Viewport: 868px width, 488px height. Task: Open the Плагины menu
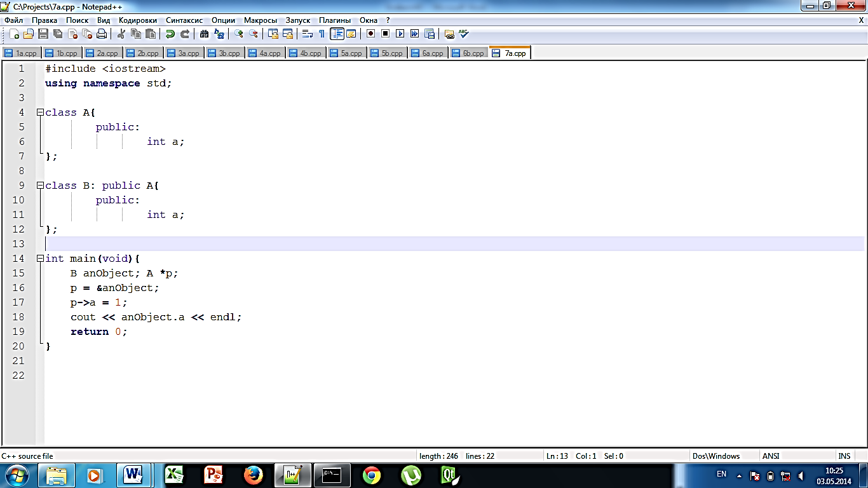(335, 20)
